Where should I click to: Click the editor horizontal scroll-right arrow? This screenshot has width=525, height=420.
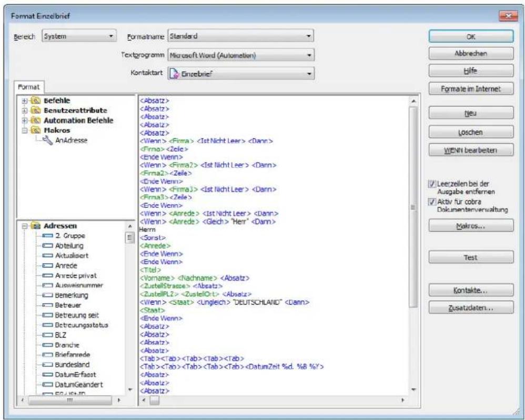(x=402, y=400)
